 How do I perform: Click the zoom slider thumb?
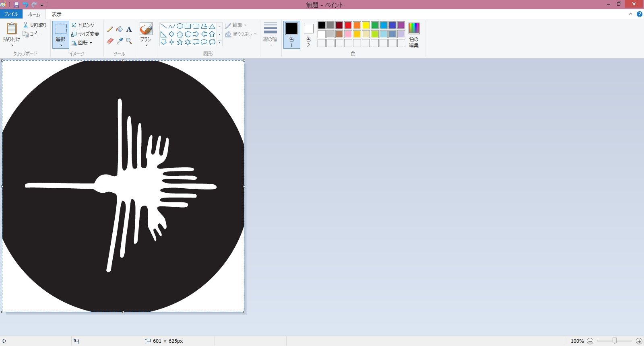click(615, 341)
